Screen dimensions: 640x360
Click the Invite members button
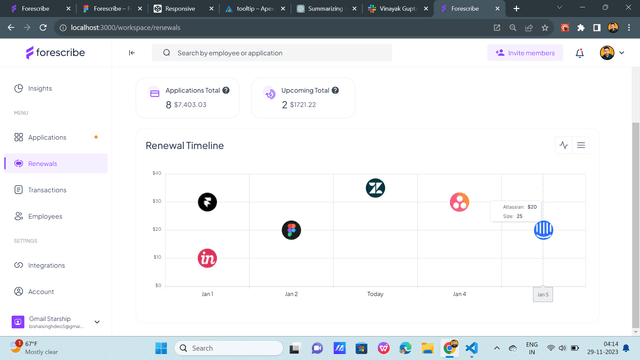[x=525, y=53]
